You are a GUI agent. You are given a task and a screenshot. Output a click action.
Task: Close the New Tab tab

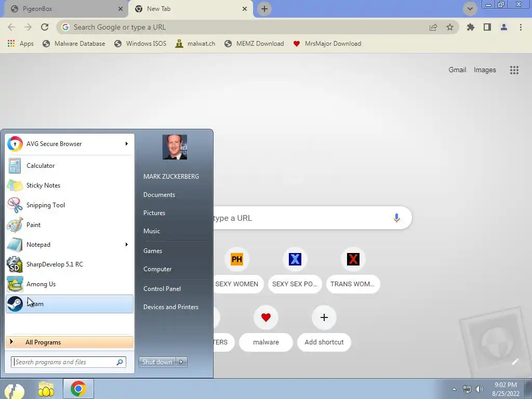click(x=245, y=9)
